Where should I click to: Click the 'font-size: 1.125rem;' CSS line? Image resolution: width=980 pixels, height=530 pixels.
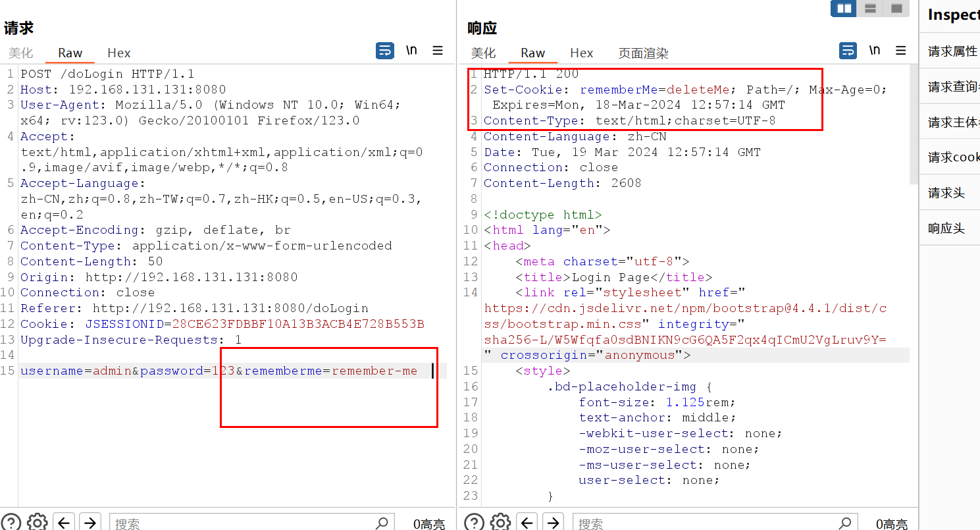tap(657, 402)
